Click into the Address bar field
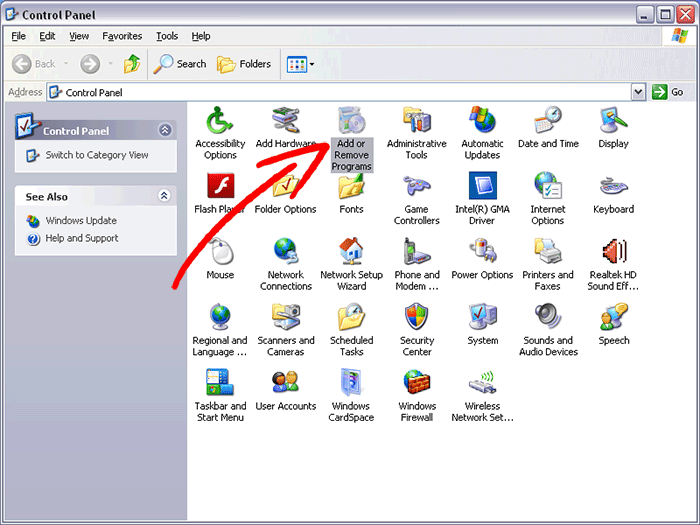The image size is (700, 525). pyautogui.click(x=339, y=92)
